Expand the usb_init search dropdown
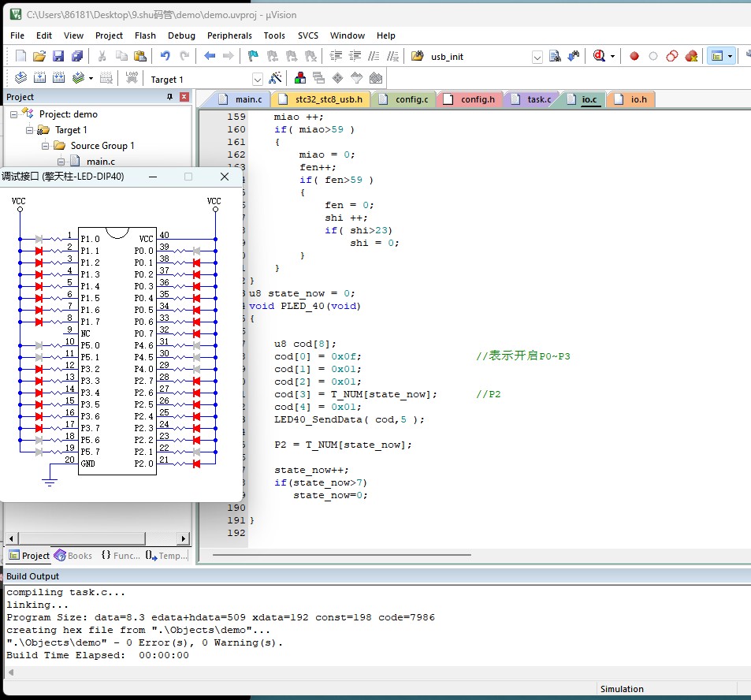This screenshot has height=700, width=751. [537, 57]
